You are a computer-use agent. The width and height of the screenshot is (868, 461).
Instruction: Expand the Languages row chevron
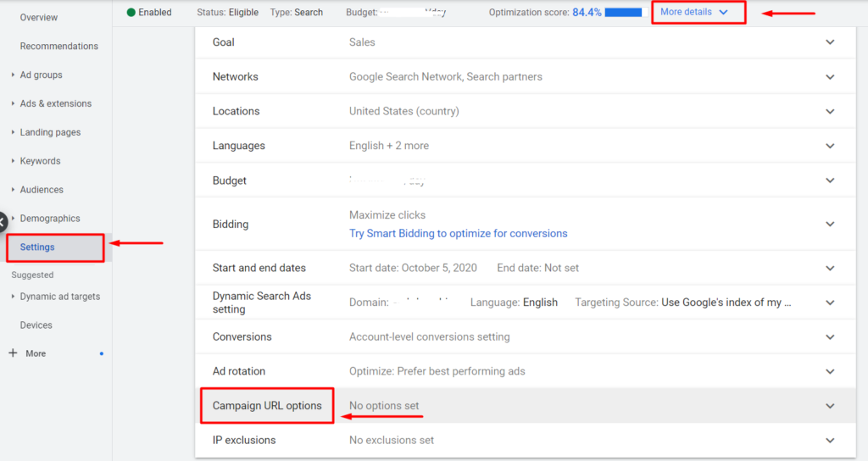point(830,146)
